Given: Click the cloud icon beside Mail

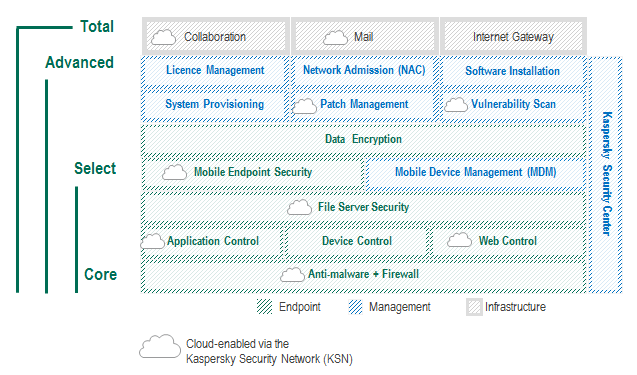Looking at the screenshot, I should click(x=336, y=37).
